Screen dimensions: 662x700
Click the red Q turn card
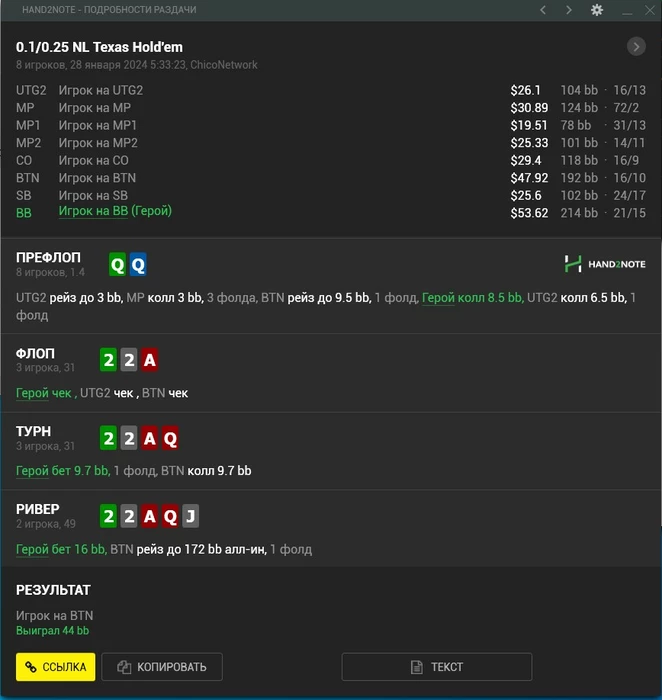[170, 438]
